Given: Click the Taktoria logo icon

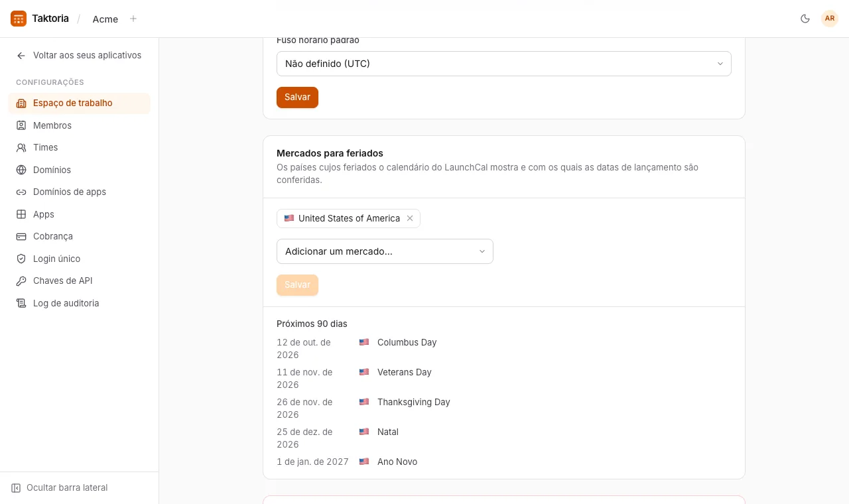Looking at the screenshot, I should [x=19, y=19].
